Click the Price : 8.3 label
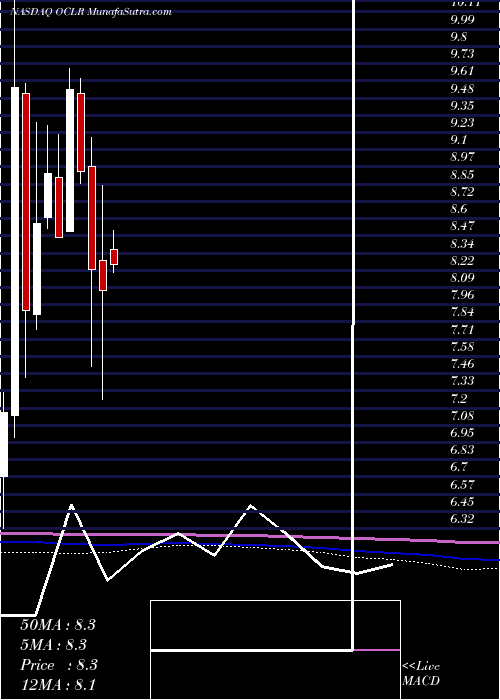 tap(59, 665)
